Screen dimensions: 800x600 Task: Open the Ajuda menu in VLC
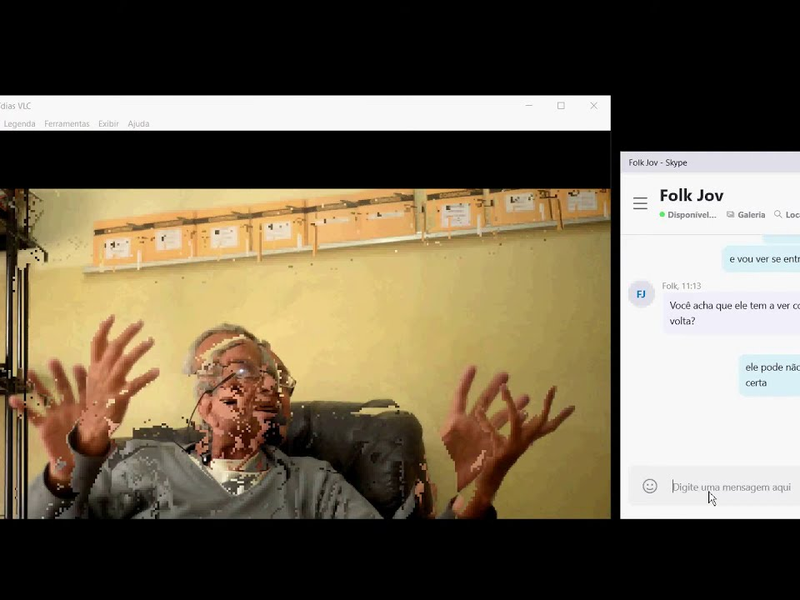tap(138, 124)
